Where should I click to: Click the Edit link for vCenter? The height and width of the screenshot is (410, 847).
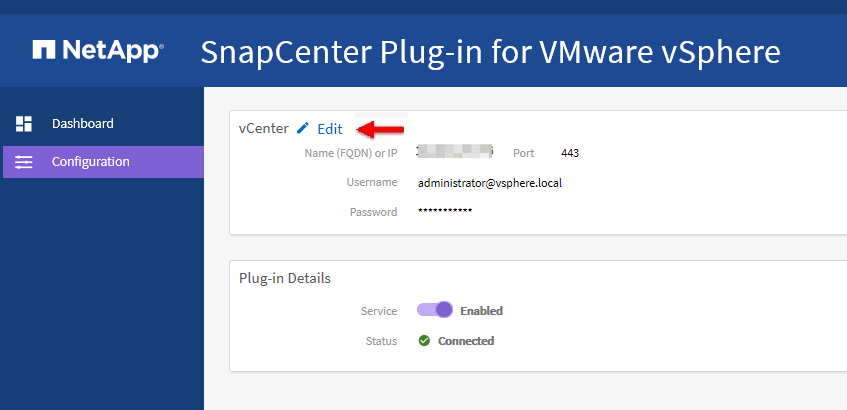[x=329, y=129]
